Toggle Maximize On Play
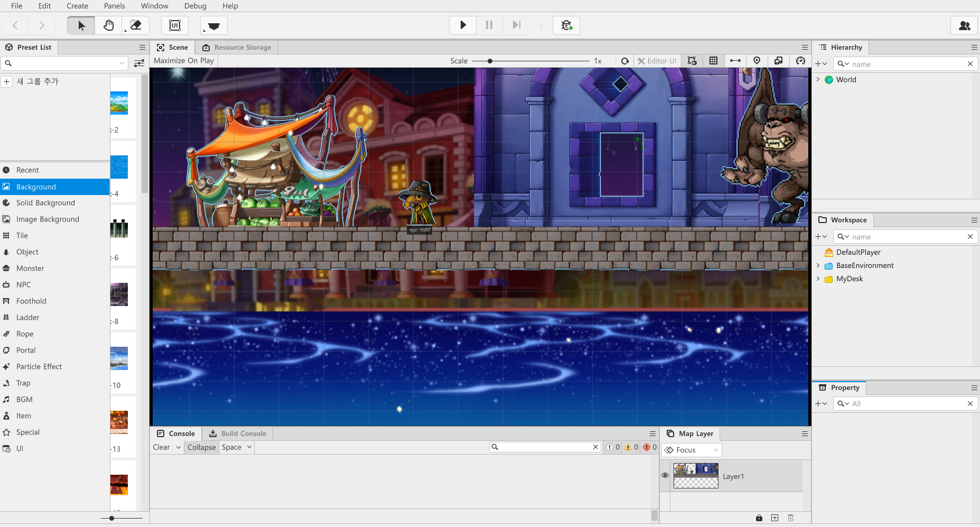This screenshot has height=527, width=980. [x=184, y=61]
